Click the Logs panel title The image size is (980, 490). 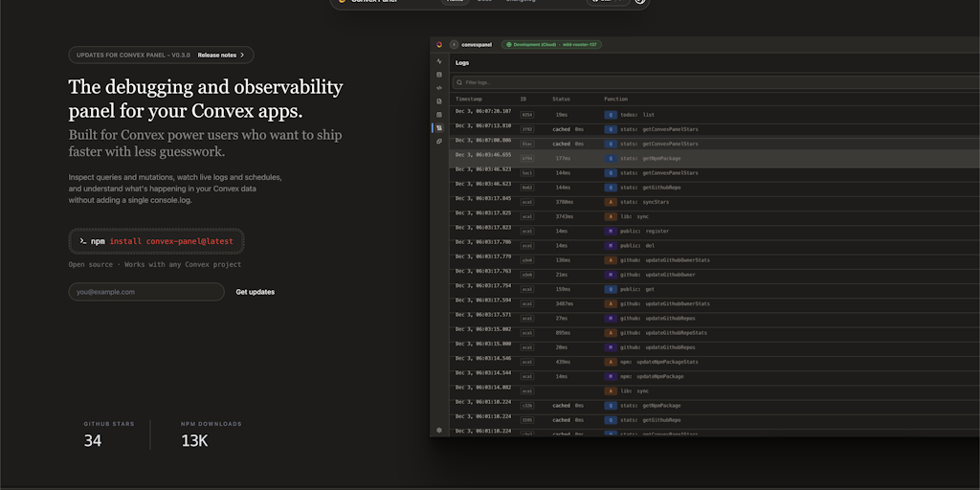click(x=462, y=62)
